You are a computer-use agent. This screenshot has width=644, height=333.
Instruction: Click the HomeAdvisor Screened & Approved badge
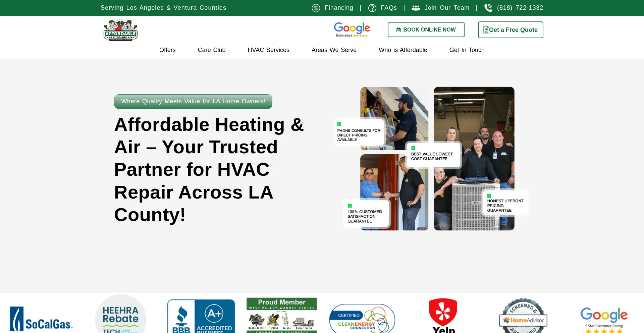pos(523,316)
